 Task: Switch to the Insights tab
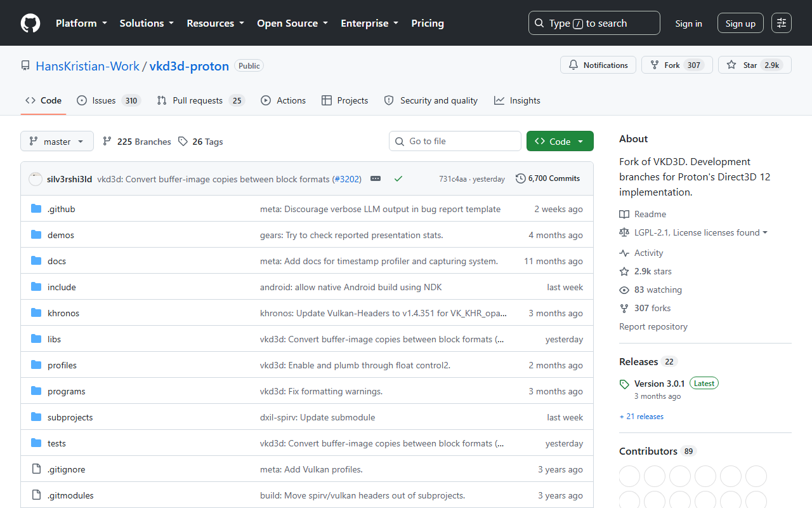[517, 100]
